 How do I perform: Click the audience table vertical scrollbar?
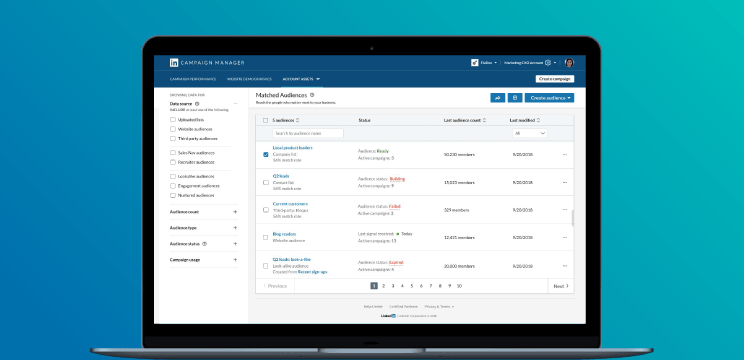click(x=572, y=218)
